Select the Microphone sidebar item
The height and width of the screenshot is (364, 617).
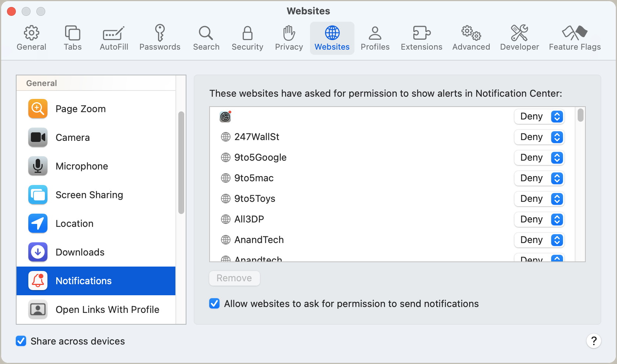click(x=96, y=166)
